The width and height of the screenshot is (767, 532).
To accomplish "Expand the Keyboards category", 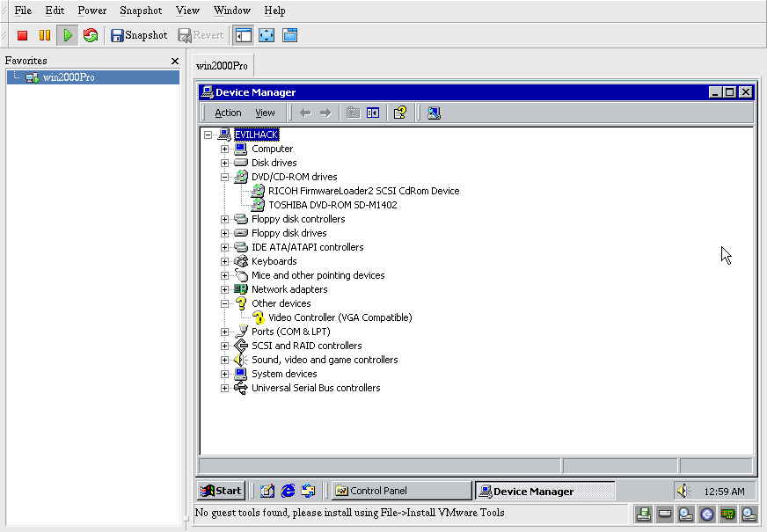I will point(224,261).
